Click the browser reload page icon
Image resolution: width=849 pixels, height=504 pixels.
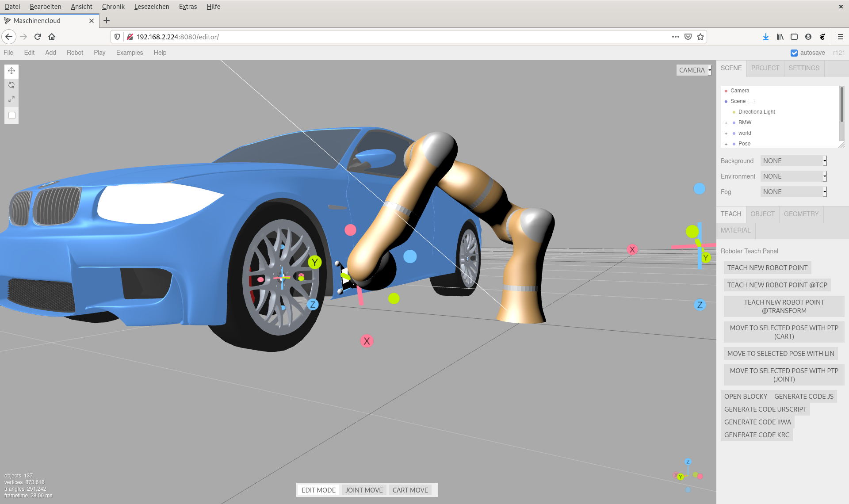click(x=38, y=37)
